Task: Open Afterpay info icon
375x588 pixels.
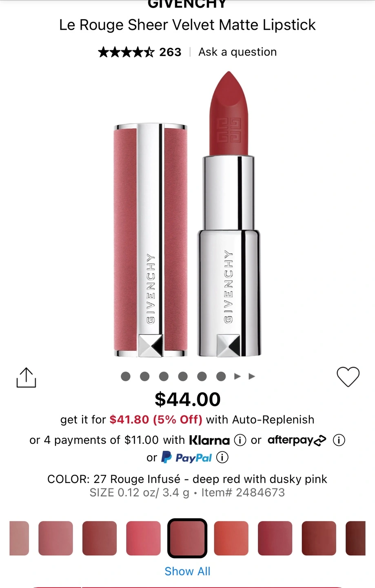Action: (x=339, y=440)
